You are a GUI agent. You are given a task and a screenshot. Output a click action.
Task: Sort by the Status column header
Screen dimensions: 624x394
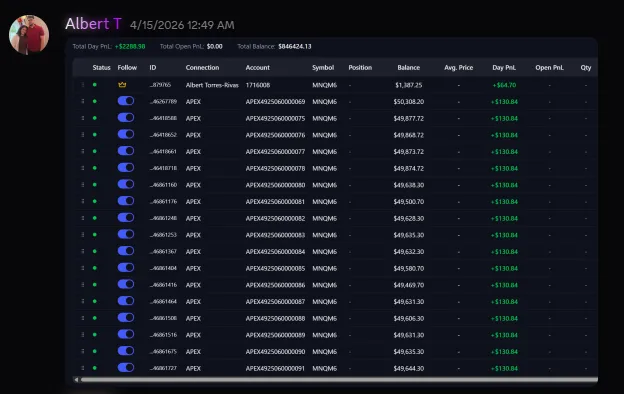click(x=101, y=68)
